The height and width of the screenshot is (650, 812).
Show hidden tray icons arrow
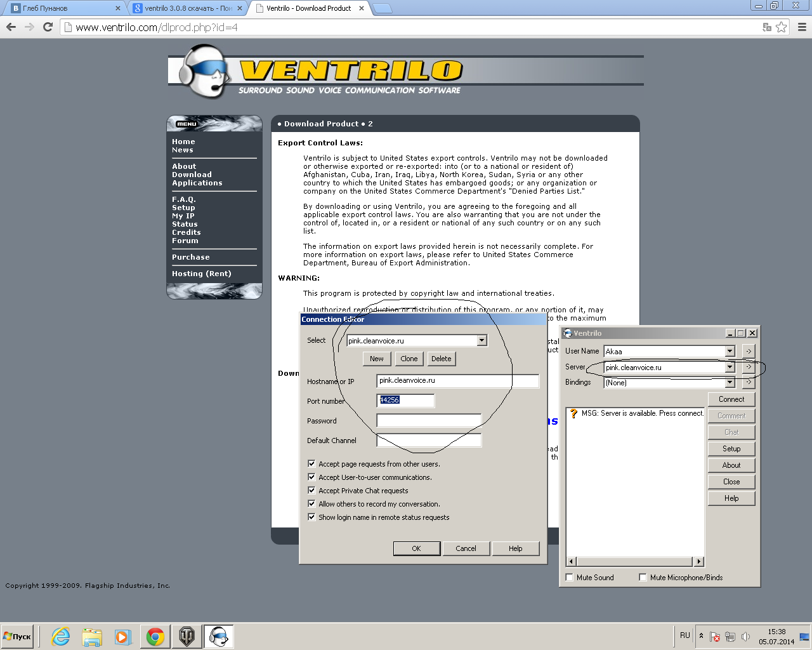pyautogui.click(x=701, y=635)
